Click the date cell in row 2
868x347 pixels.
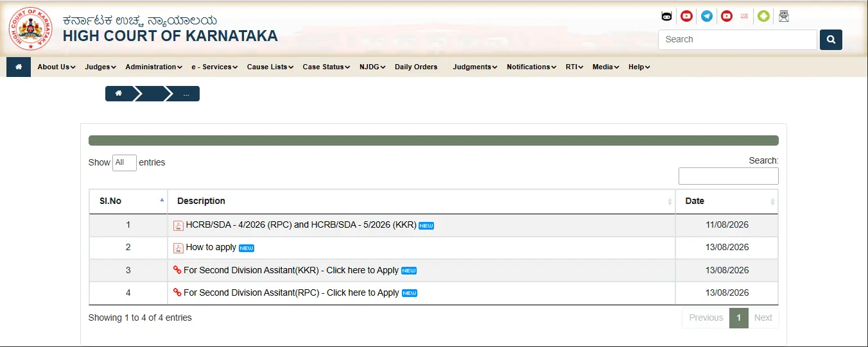coord(727,248)
